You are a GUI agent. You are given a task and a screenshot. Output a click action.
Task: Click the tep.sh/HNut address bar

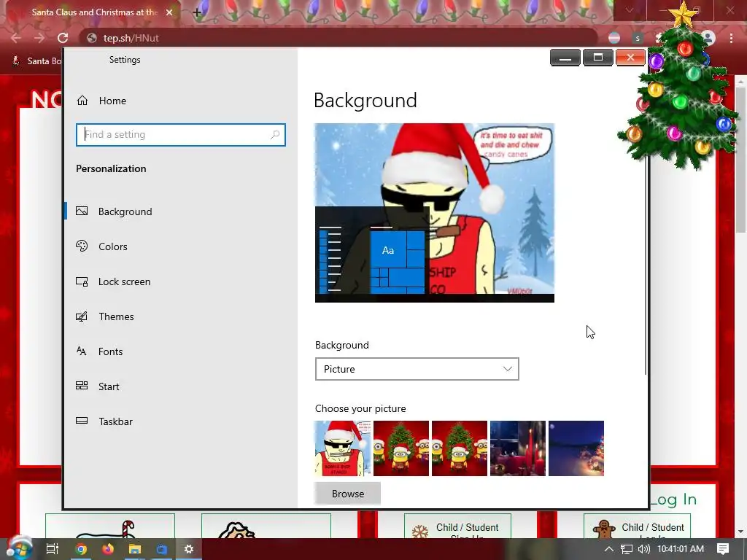click(x=338, y=38)
